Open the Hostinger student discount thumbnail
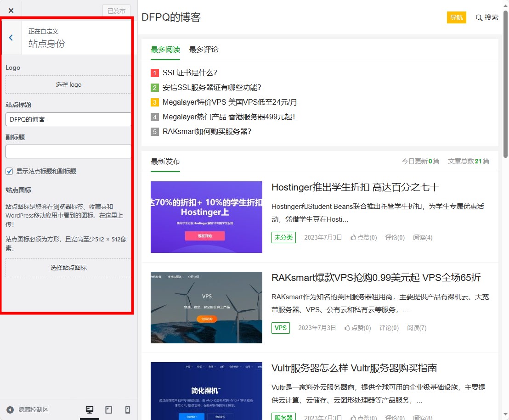509x420 pixels. point(206,217)
